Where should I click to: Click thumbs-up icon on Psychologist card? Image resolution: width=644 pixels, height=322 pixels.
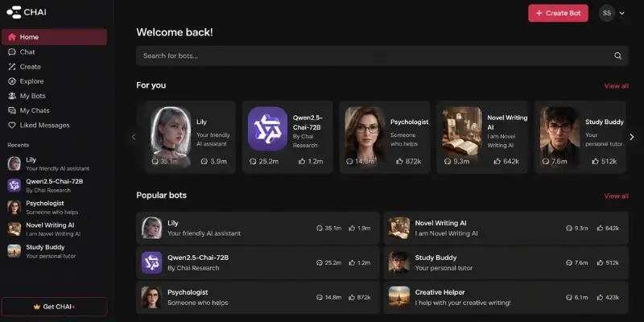pyautogui.click(x=399, y=162)
